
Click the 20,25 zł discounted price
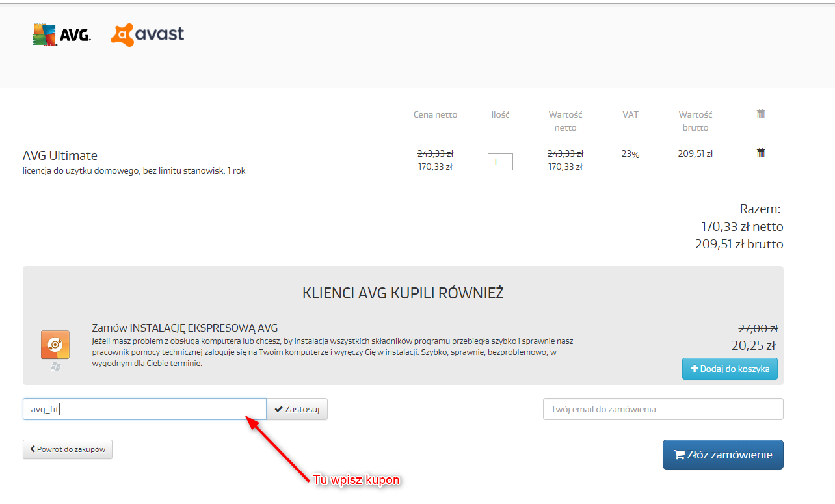[x=754, y=345]
